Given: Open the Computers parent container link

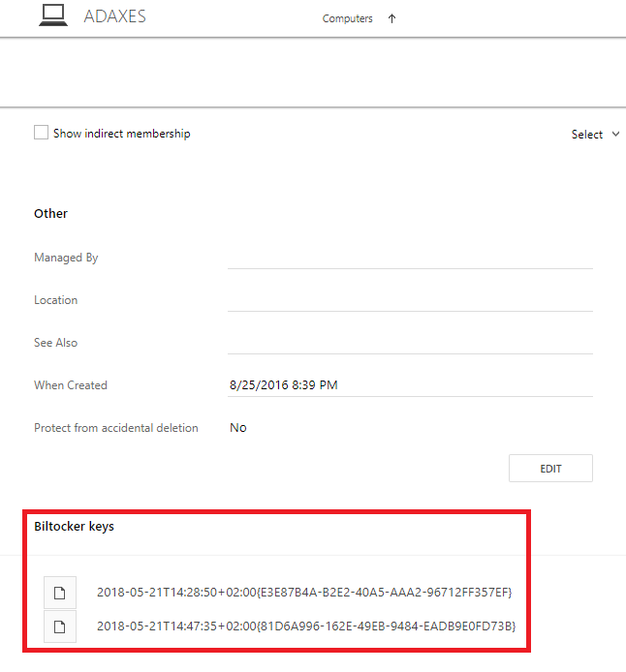Looking at the screenshot, I should (x=347, y=18).
